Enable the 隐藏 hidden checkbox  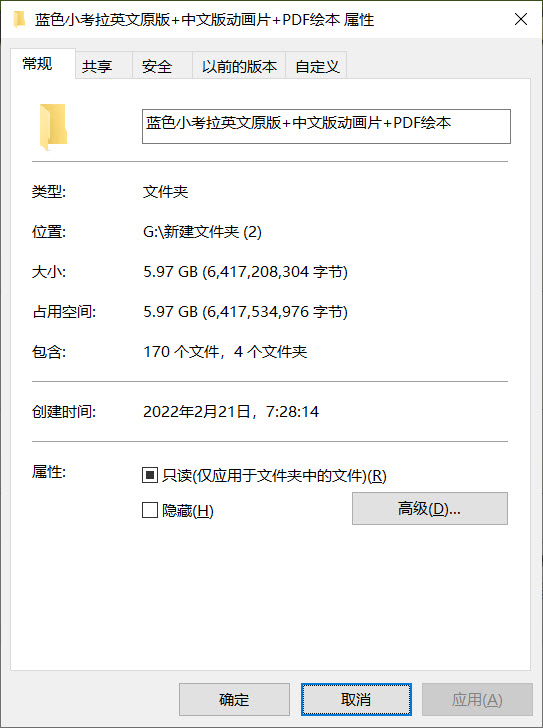click(x=150, y=510)
